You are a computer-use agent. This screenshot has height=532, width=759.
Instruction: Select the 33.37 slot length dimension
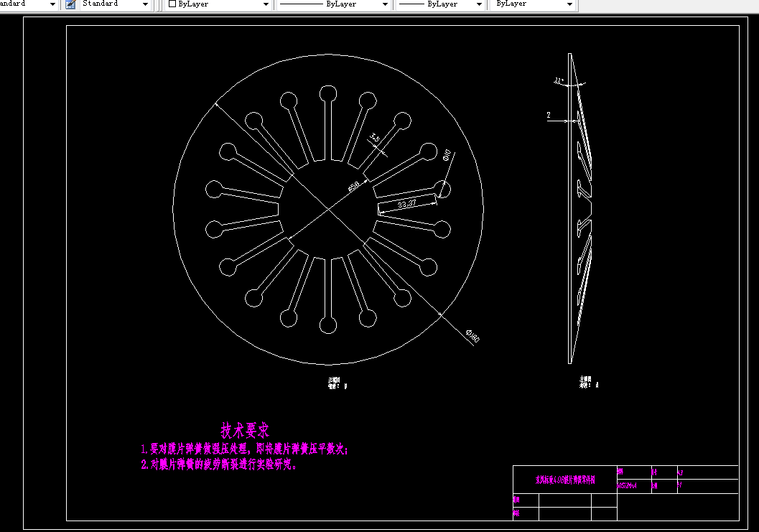[406, 204]
